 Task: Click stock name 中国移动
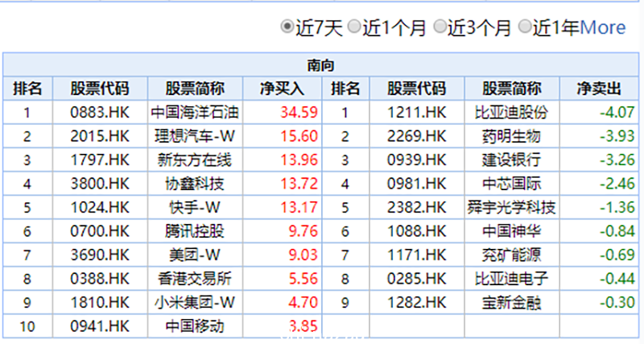[195, 326]
